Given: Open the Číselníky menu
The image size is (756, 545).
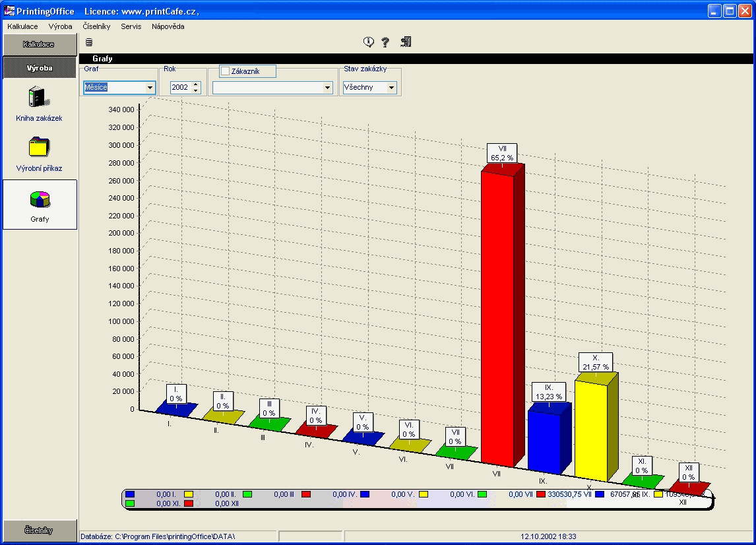Looking at the screenshot, I should coord(96,26).
